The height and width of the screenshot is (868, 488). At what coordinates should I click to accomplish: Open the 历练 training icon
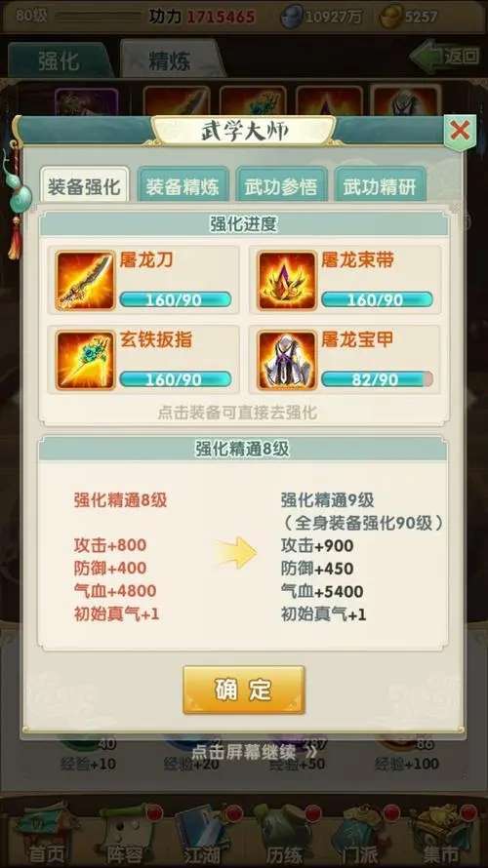pyautogui.click(x=283, y=835)
